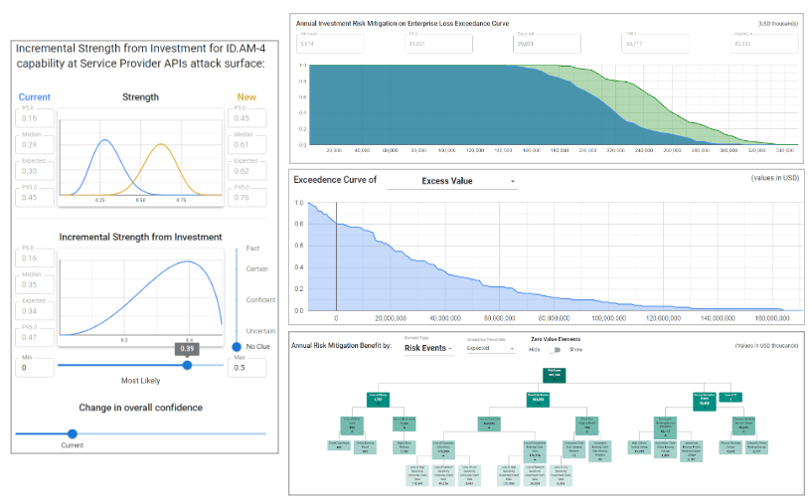Click the 'Change in overall confidence' heading

tap(140, 408)
